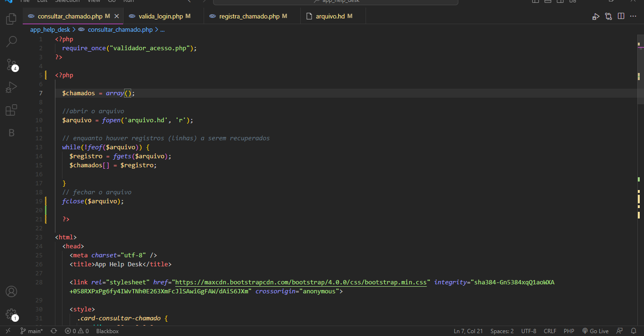
Task: Switch to the registra_chamado.php tab
Action: 252,16
